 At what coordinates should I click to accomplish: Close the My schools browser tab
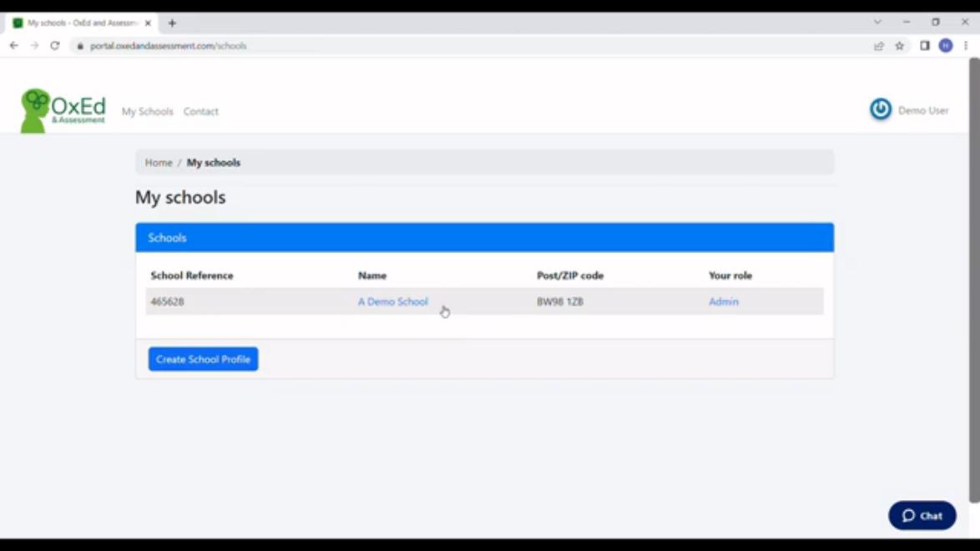[x=149, y=23]
